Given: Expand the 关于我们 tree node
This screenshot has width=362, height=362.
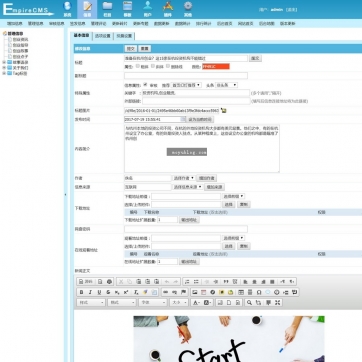Looking at the screenshot, I should (x=4, y=68).
